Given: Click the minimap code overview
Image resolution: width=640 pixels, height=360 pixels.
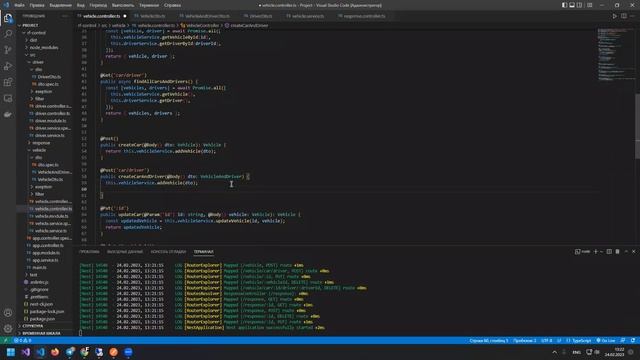Looking at the screenshot, I should [x=616, y=55].
